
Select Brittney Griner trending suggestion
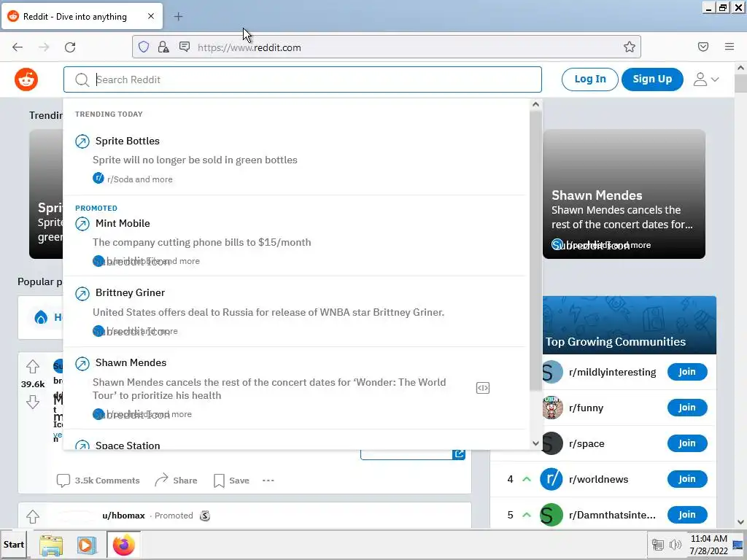pyautogui.click(x=295, y=311)
